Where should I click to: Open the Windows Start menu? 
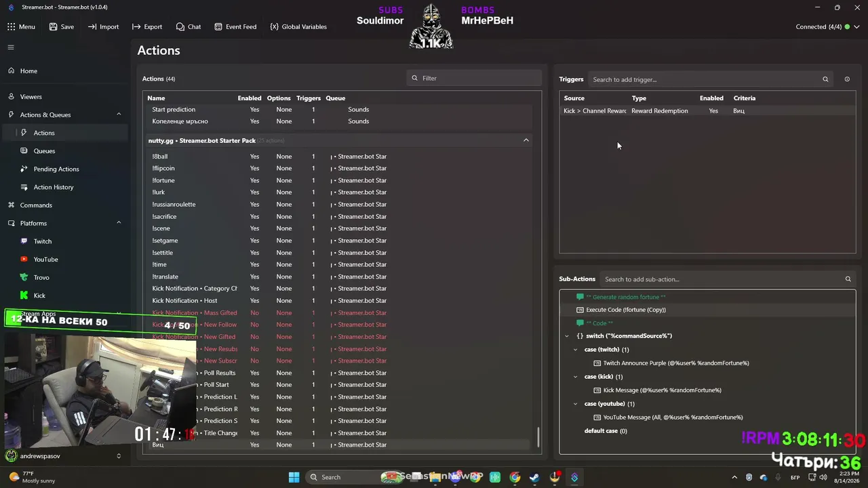click(x=294, y=477)
